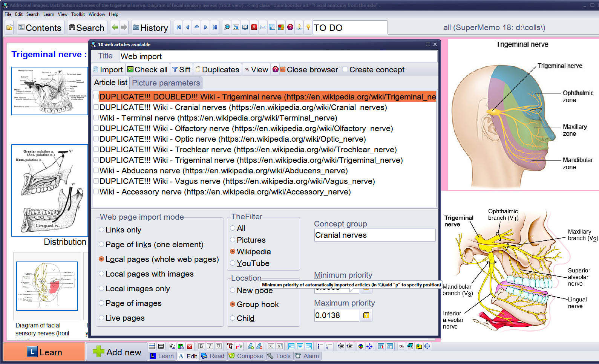Choose the YouTube filter option
Image resolution: width=599 pixels, height=364 pixels.
coord(233,263)
